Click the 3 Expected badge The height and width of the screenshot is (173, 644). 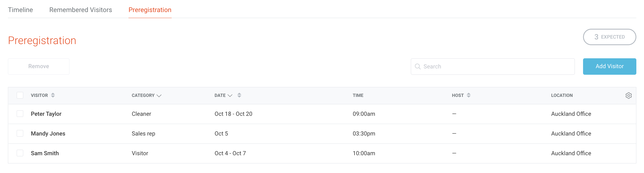(609, 37)
